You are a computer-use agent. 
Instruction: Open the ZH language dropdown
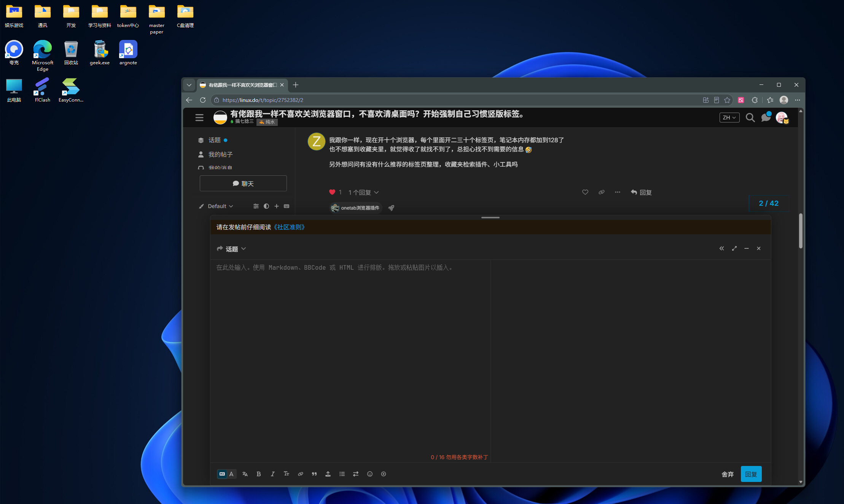coord(729,118)
